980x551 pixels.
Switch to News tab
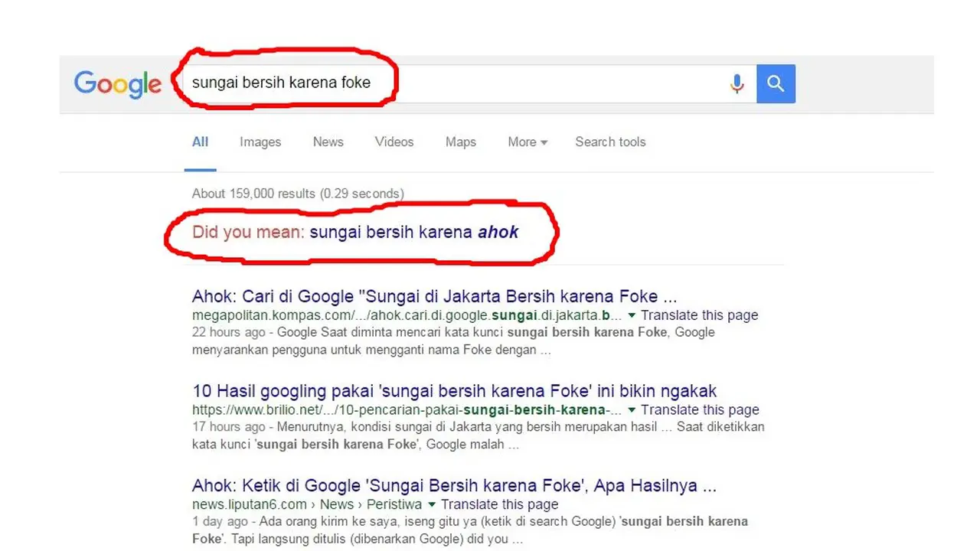click(x=328, y=142)
